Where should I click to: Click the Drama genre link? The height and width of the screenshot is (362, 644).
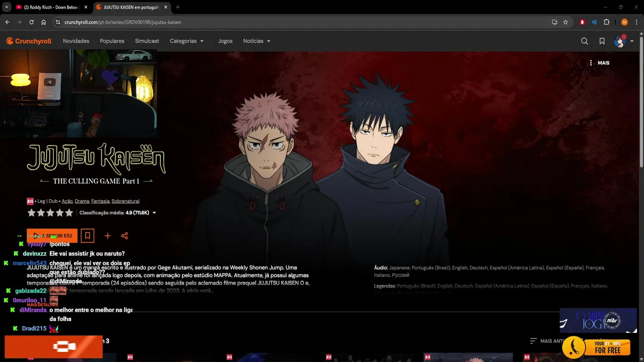tap(82, 201)
